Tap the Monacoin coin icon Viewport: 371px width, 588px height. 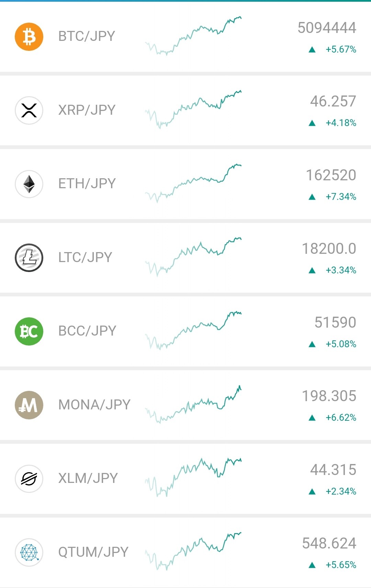pos(29,405)
